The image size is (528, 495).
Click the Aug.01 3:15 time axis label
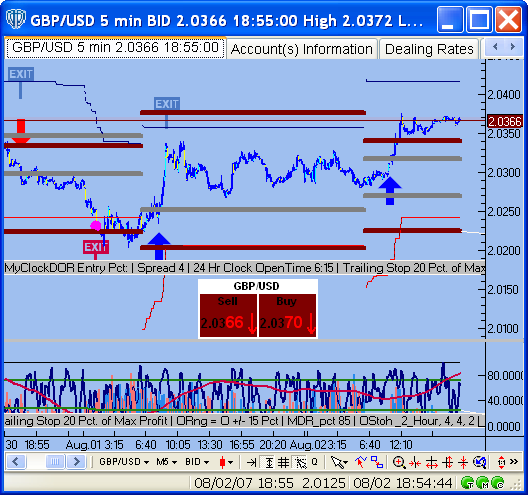coord(94,445)
